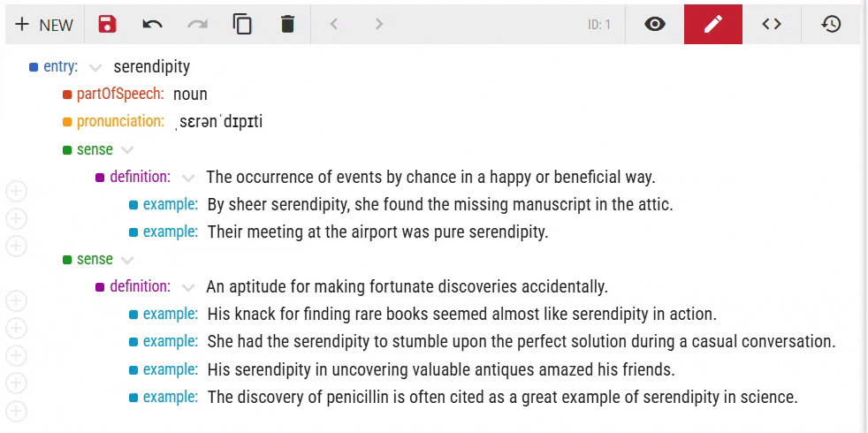
Task: Collapse the first sense node
Action: 127,150
